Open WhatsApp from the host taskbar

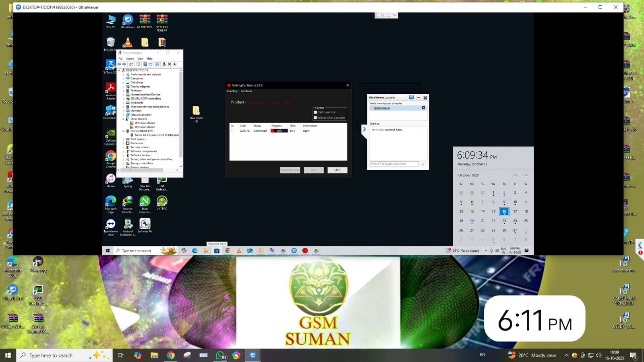(x=220, y=355)
